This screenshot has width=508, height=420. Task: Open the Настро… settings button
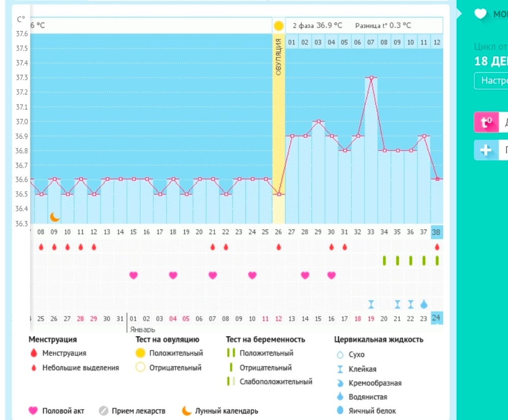click(x=491, y=81)
